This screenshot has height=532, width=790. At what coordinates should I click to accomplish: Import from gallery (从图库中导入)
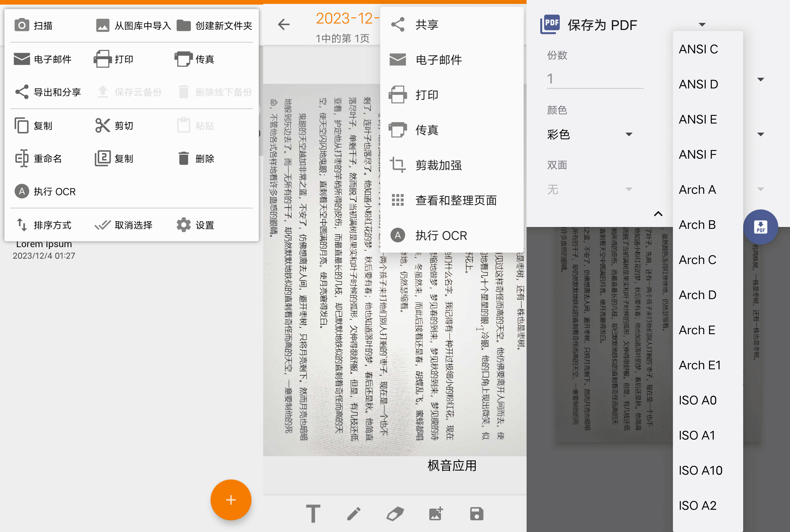click(133, 25)
